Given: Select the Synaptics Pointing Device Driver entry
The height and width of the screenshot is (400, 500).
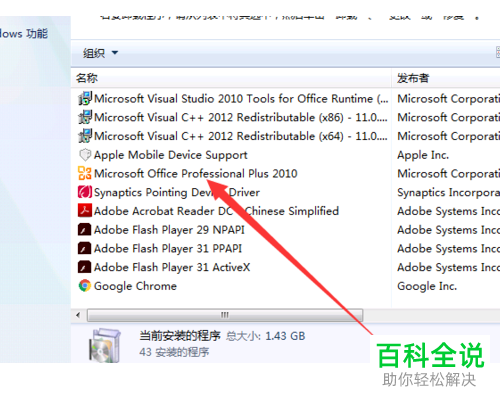Looking at the screenshot, I should 177,192.
